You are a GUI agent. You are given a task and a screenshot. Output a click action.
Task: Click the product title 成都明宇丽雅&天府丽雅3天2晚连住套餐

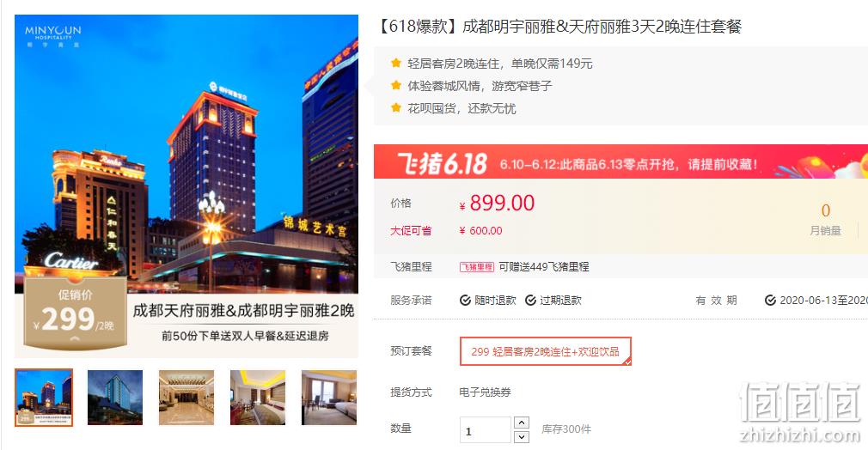pos(559,26)
